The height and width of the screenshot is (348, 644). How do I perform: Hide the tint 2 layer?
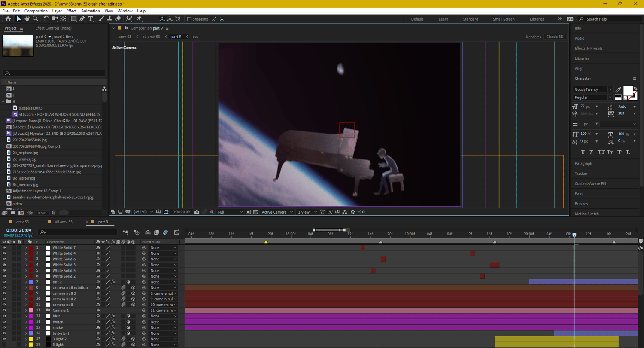(4, 282)
